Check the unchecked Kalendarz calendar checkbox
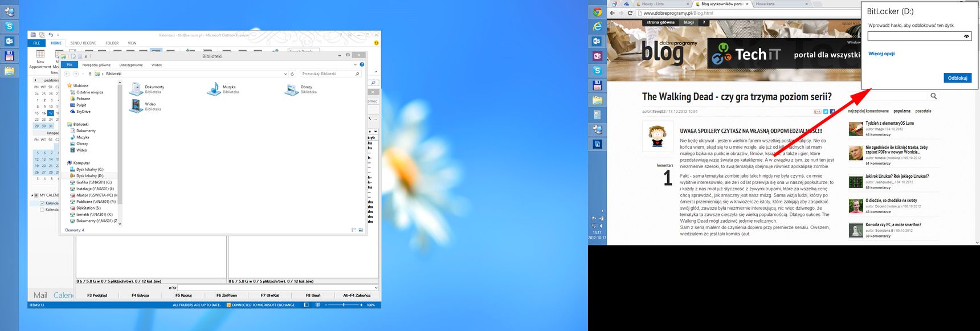This screenshot has height=331, width=980. tap(42, 210)
